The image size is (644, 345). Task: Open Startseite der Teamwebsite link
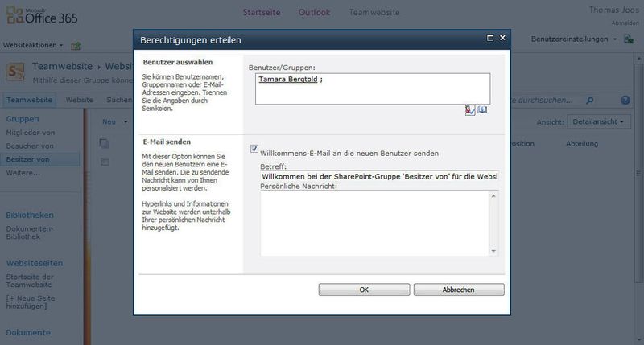click(30, 281)
